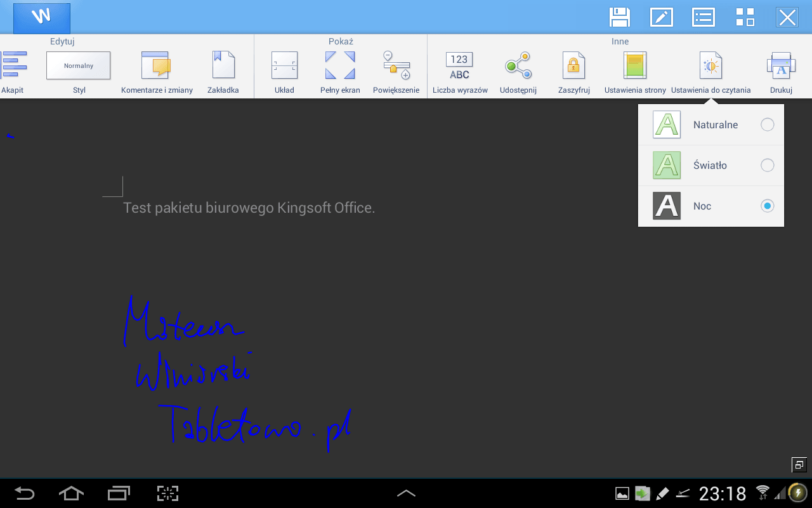Tap the download notification icon
The image size is (812, 508).
point(643,493)
